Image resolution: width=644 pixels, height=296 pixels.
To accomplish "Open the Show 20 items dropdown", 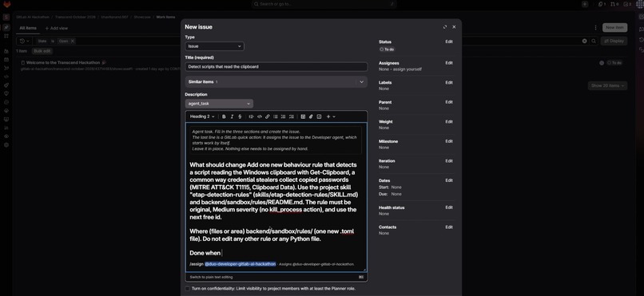I will coord(608,85).
